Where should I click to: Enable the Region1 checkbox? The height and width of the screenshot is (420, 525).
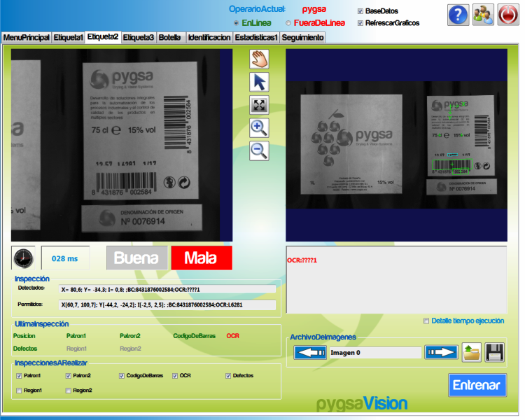(19, 391)
